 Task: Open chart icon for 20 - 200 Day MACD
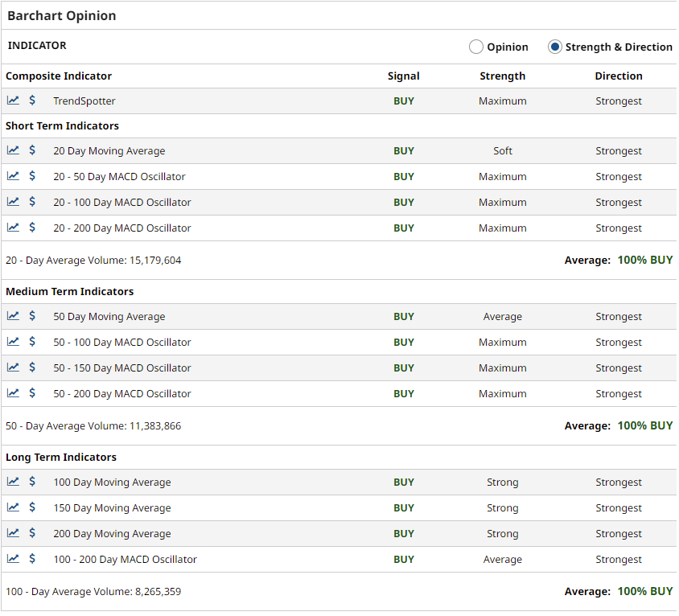[13, 227]
